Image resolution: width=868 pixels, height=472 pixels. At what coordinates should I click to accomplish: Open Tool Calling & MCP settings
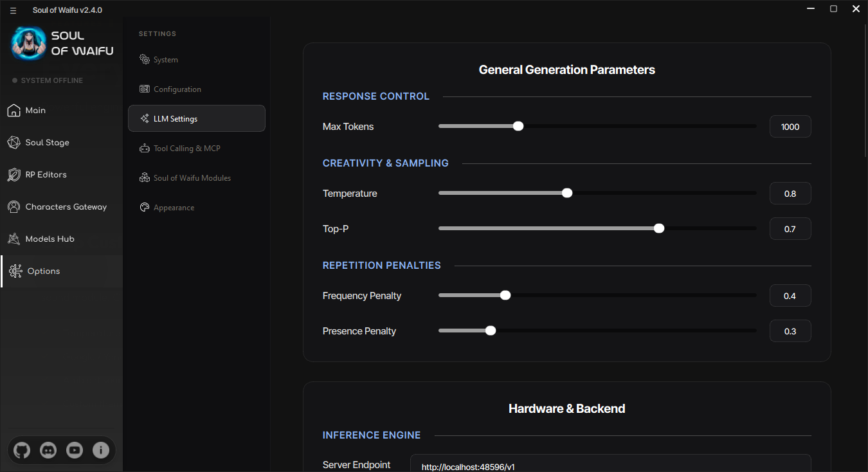197,149
